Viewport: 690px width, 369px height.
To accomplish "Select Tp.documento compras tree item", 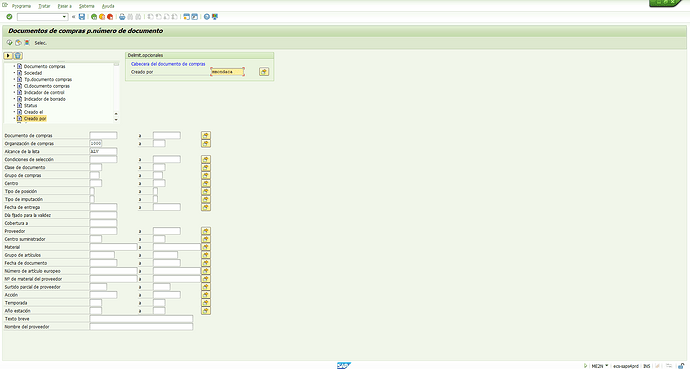I will [x=48, y=80].
